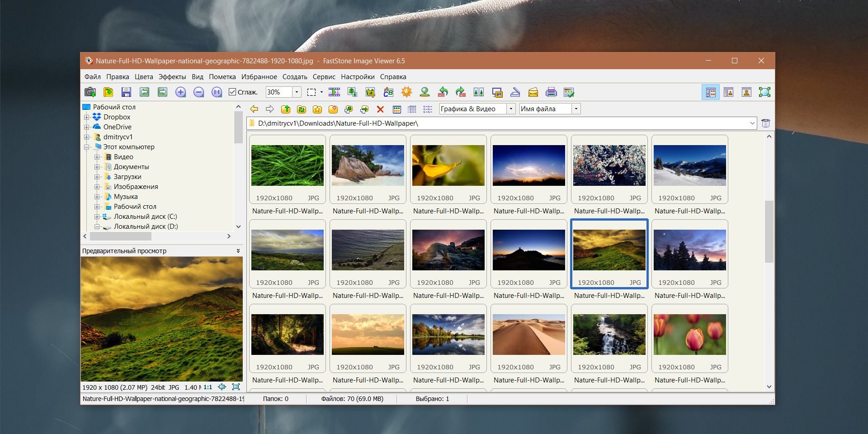Viewport: 868px width, 434px height.
Task: Collapse the Предварительный просмотр panel
Action: pos(238,251)
